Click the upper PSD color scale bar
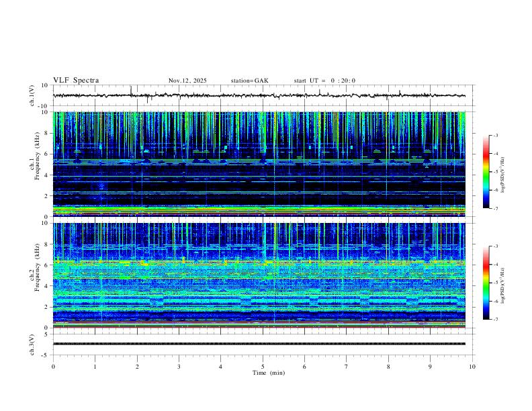Image resolution: width=532 pixels, height=411 pixels. [486, 172]
